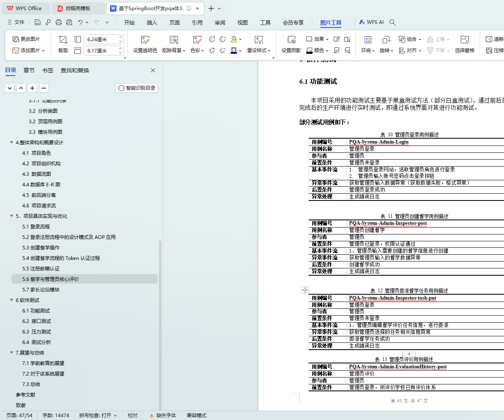
Task: Click the Save icon in quick toolbar
Action: pyautogui.click(x=38, y=22)
